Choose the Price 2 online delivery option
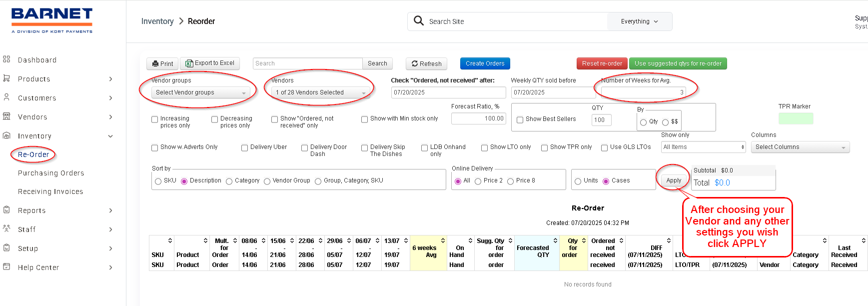868x306 pixels. coord(478,181)
